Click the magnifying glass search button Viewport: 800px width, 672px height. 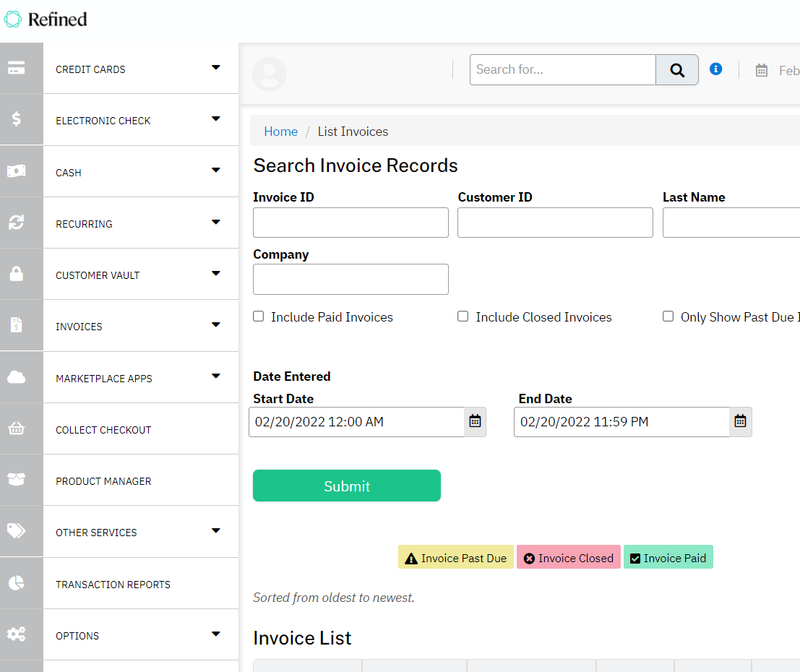(x=677, y=70)
